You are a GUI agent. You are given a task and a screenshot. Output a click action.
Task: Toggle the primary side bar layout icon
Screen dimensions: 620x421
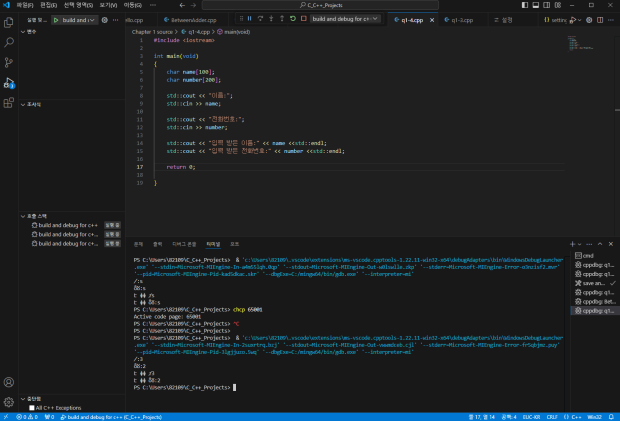coord(525,5)
